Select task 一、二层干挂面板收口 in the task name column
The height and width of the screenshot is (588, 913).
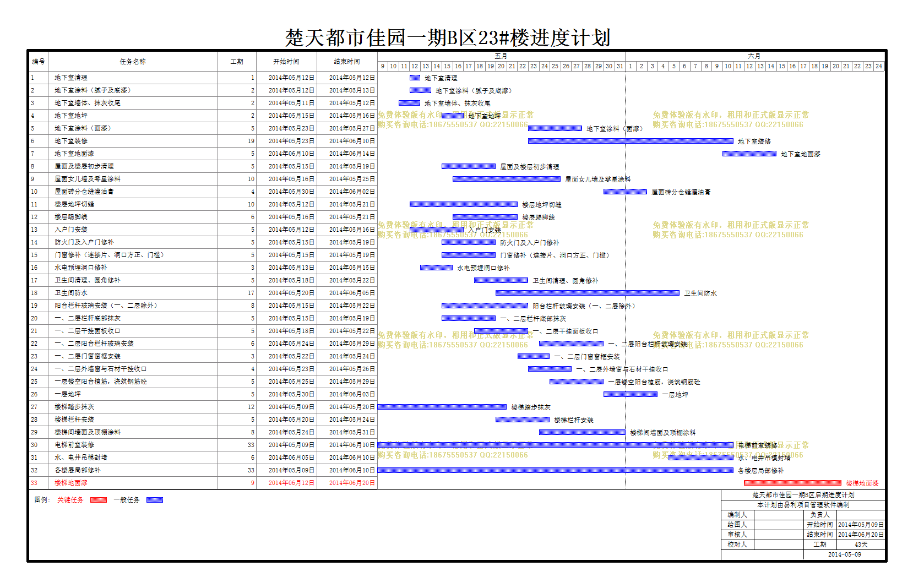(x=88, y=331)
